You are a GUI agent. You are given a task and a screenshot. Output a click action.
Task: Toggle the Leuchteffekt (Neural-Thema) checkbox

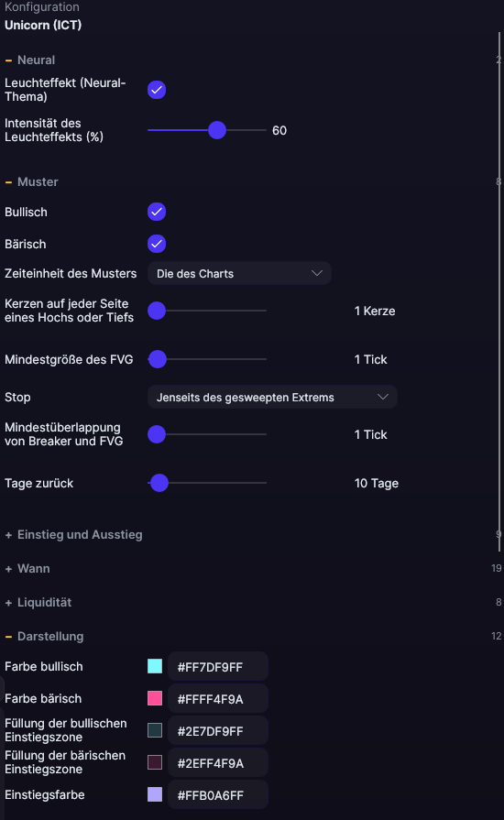point(157,90)
